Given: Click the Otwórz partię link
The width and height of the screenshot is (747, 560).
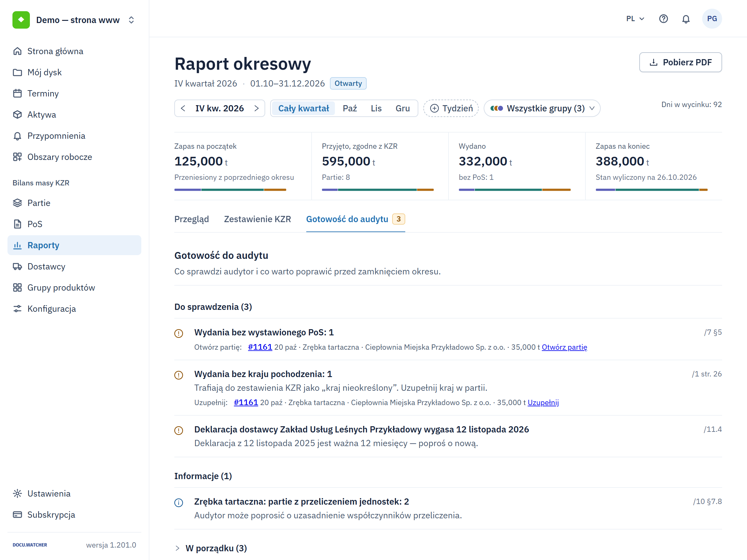Looking at the screenshot, I should point(564,347).
